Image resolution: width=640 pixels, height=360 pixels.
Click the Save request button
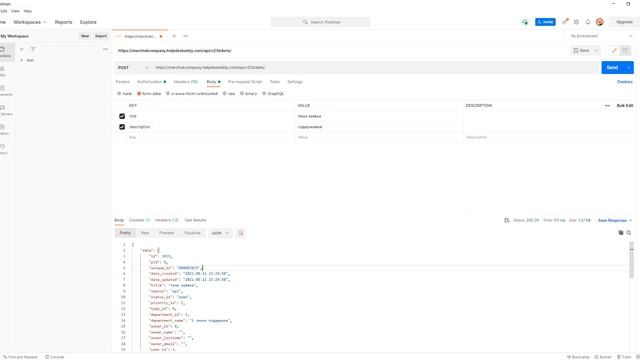581,51
